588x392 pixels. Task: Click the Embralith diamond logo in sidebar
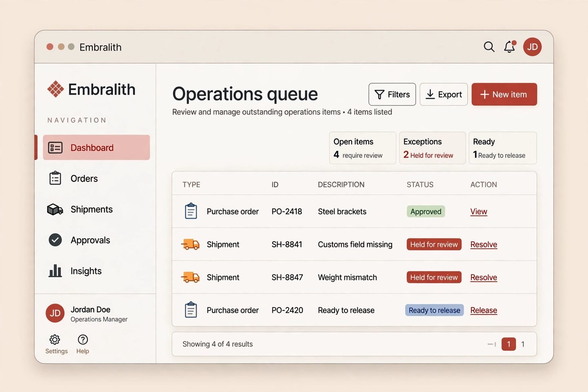(x=56, y=89)
